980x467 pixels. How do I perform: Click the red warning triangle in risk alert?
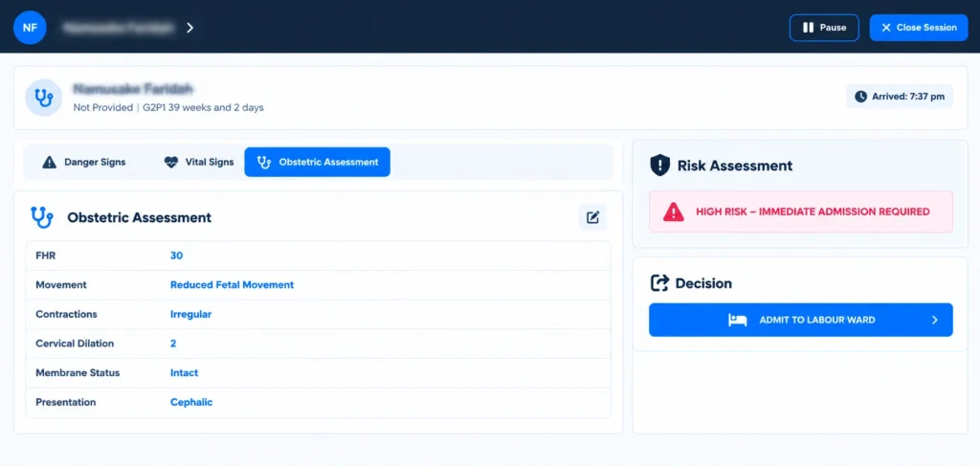tap(673, 211)
